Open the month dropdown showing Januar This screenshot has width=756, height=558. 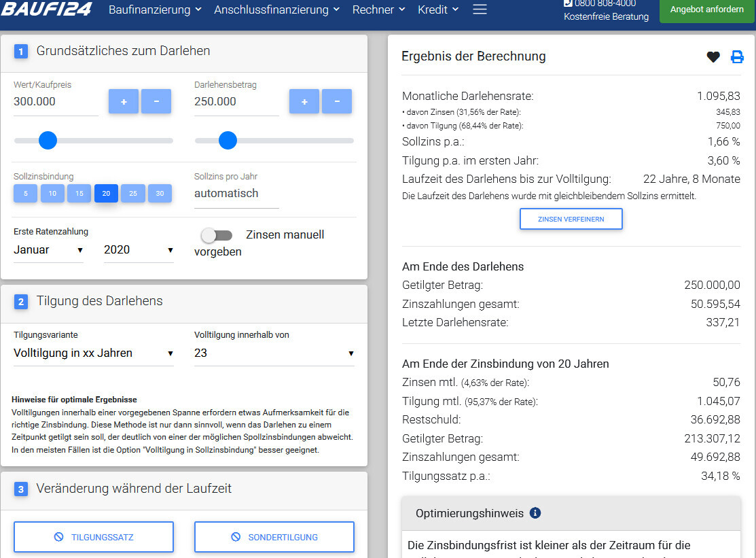(48, 250)
